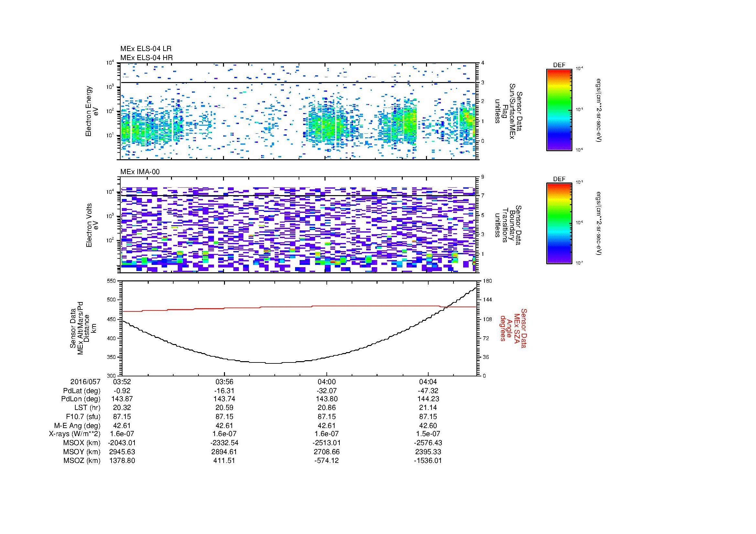Click the MSOZ value '1378.80'

click(x=122, y=461)
